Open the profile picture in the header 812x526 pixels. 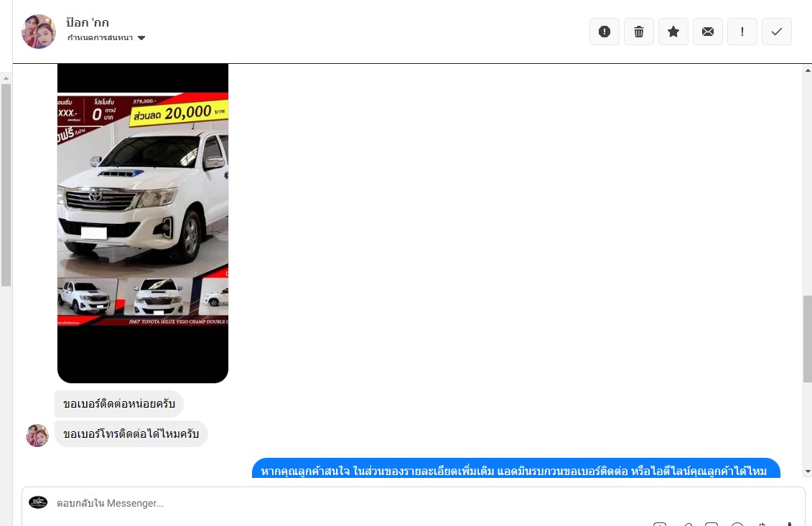pos(39,32)
